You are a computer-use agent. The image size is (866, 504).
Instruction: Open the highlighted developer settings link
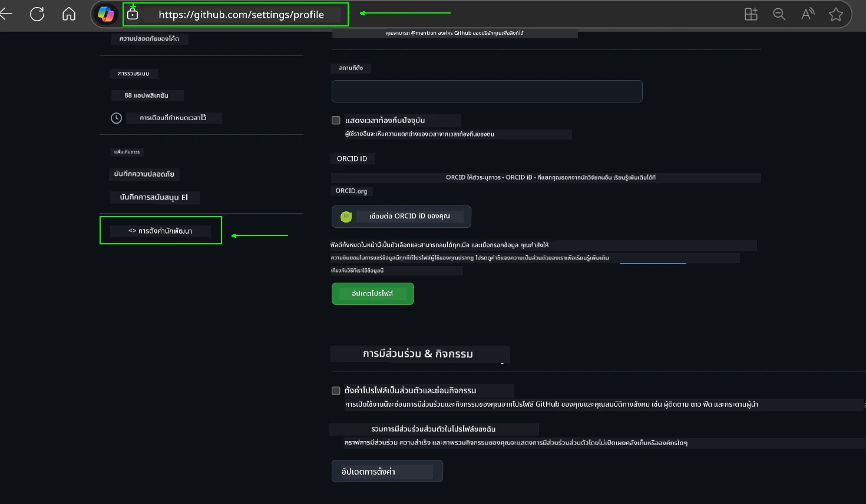click(x=160, y=230)
